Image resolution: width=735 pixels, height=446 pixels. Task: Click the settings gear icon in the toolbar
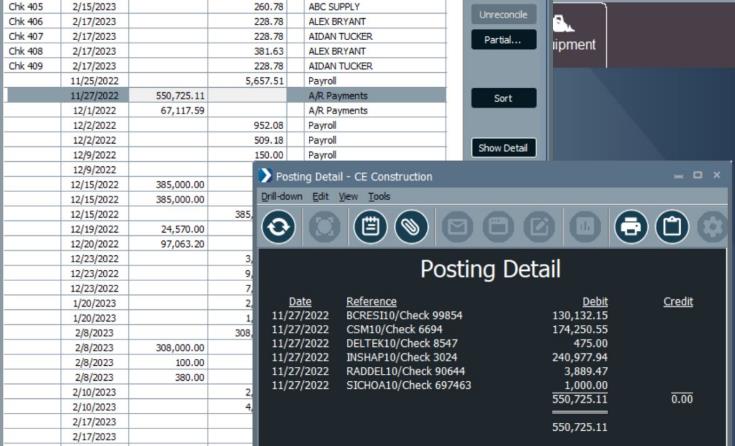(x=713, y=227)
